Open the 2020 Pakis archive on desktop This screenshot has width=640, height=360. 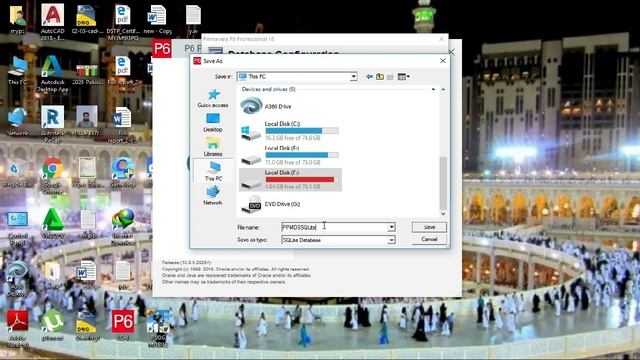click(x=87, y=73)
